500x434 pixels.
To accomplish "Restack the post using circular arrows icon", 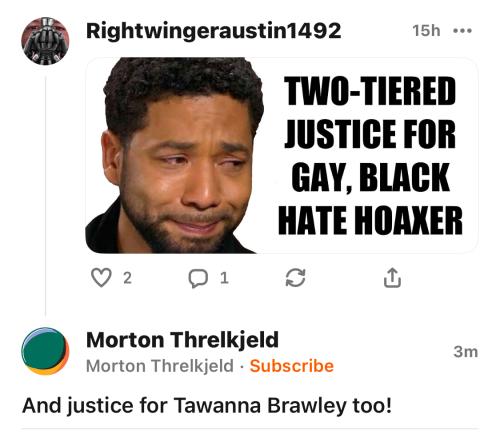I will point(295,278).
